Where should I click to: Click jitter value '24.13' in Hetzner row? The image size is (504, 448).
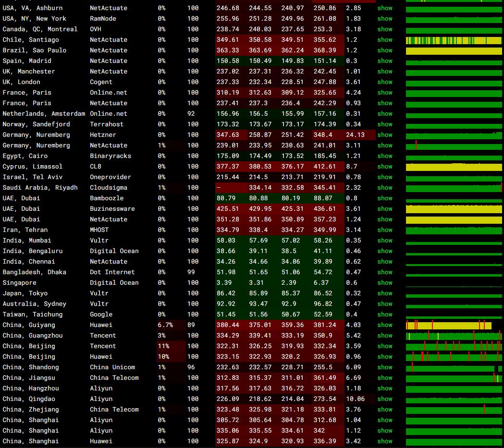click(355, 135)
